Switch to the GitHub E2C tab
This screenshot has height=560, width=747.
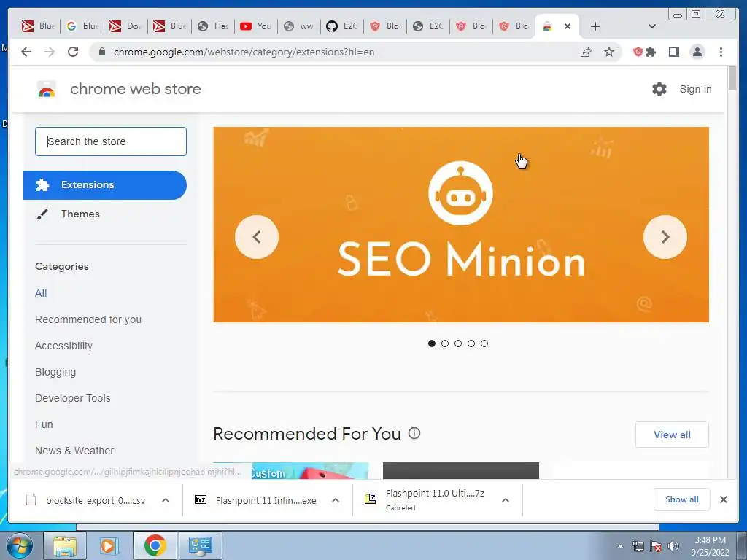(341, 26)
